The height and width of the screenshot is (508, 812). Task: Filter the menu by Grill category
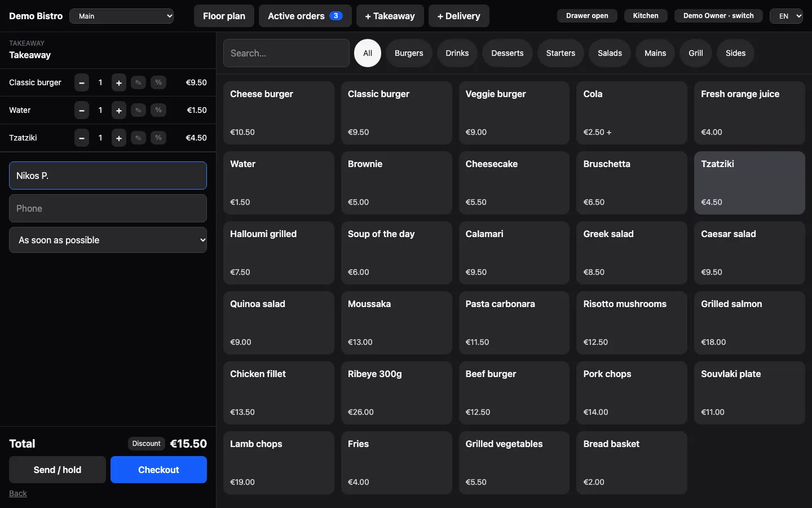tap(696, 53)
